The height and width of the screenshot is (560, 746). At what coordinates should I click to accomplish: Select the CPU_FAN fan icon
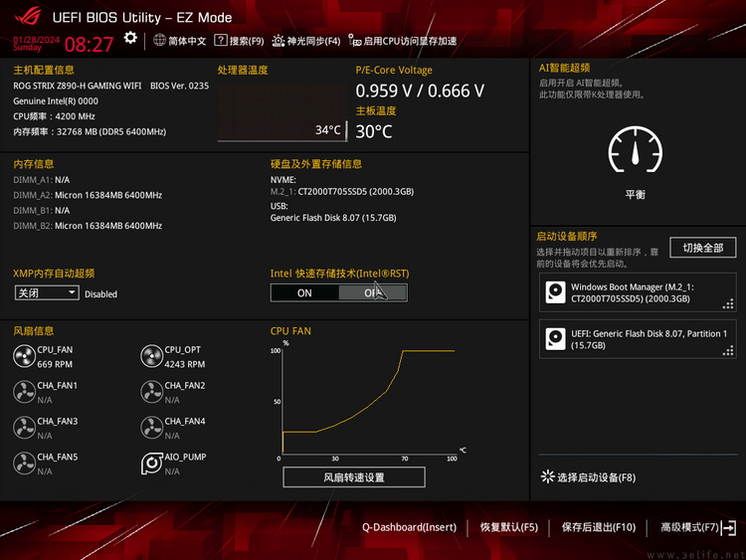click(x=24, y=356)
